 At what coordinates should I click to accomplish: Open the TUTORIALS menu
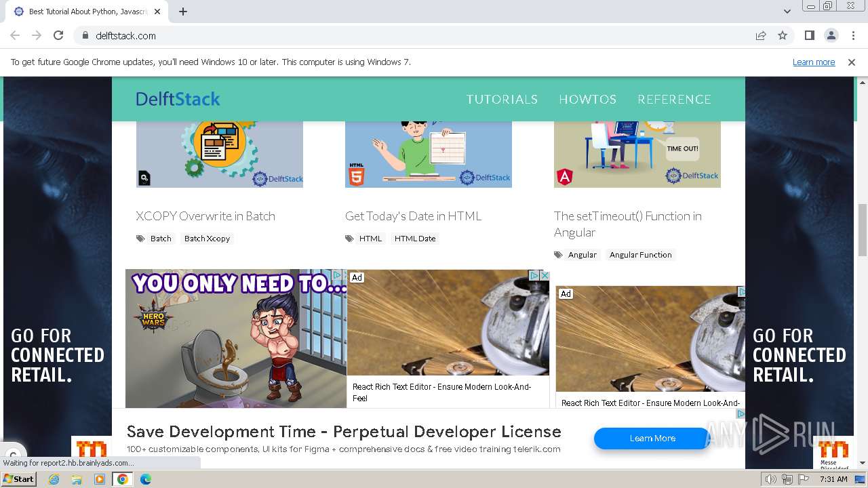(502, 99)
